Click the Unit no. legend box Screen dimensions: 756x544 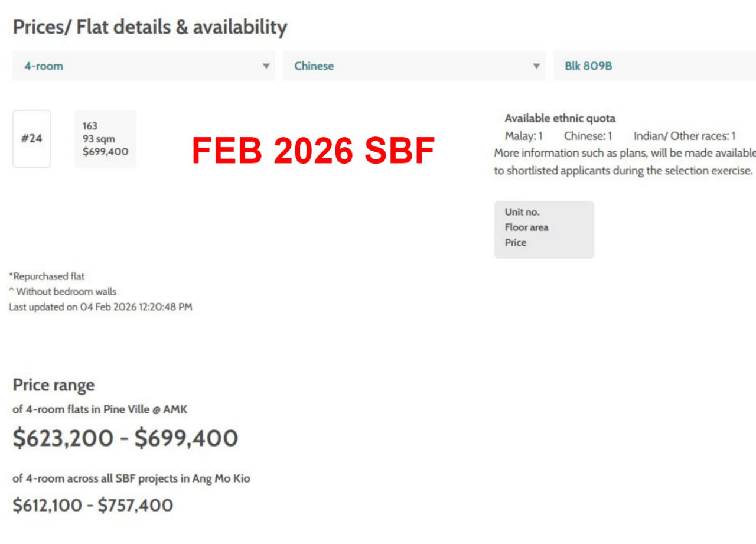(x=543, y=229)
